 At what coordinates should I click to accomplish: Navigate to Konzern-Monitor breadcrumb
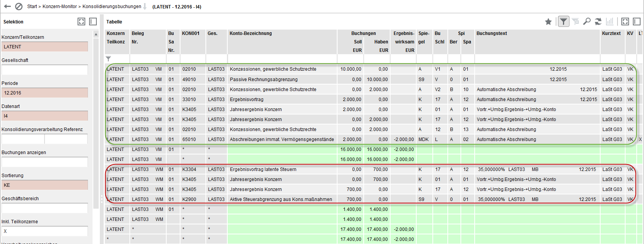click(x=60, y=7)
